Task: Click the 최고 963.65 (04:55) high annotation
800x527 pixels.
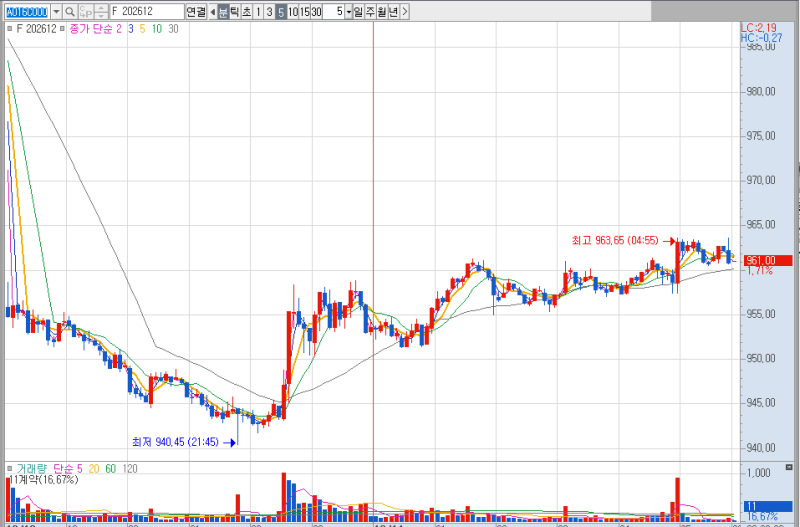Action: (x=615, y=240)
